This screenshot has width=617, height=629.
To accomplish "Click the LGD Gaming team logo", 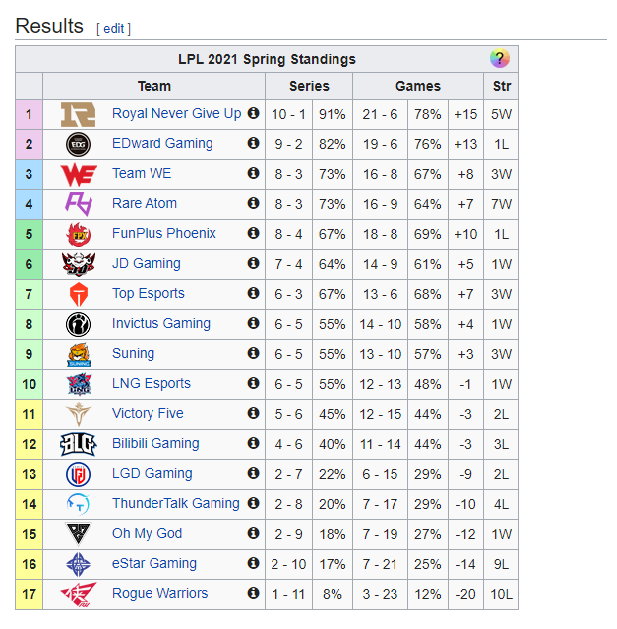I will [x=79, y=474].
